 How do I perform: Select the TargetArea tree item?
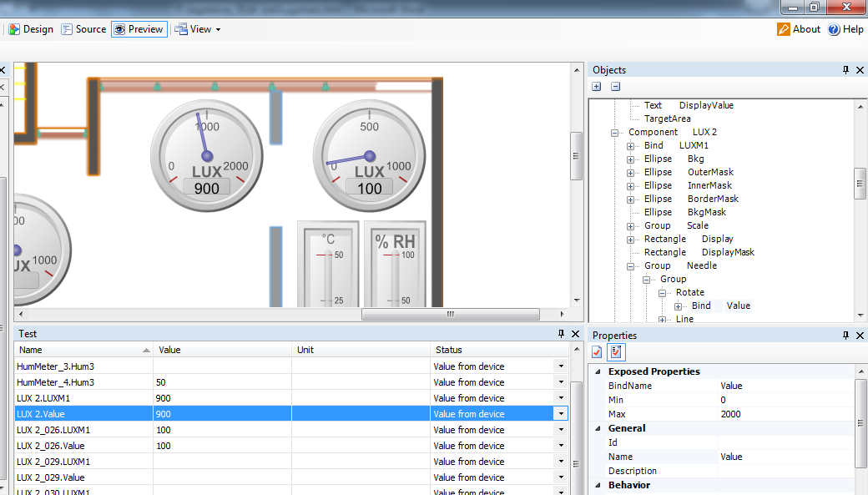click(x=667, y=119)
